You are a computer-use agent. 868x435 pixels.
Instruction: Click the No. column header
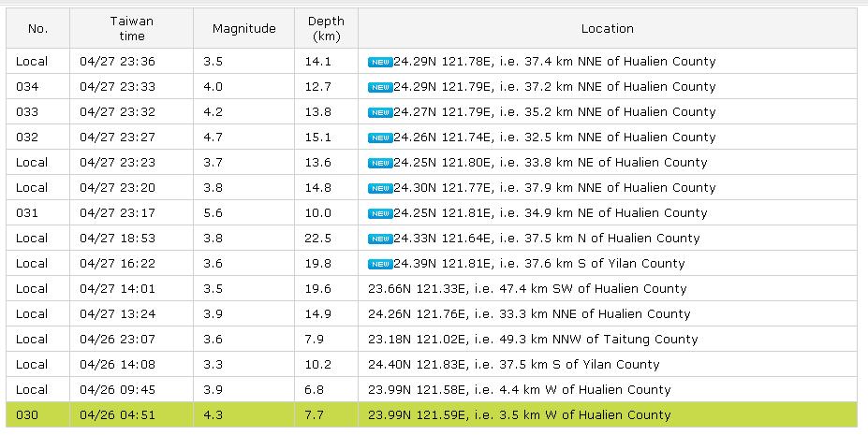click(x=37, y=29)
